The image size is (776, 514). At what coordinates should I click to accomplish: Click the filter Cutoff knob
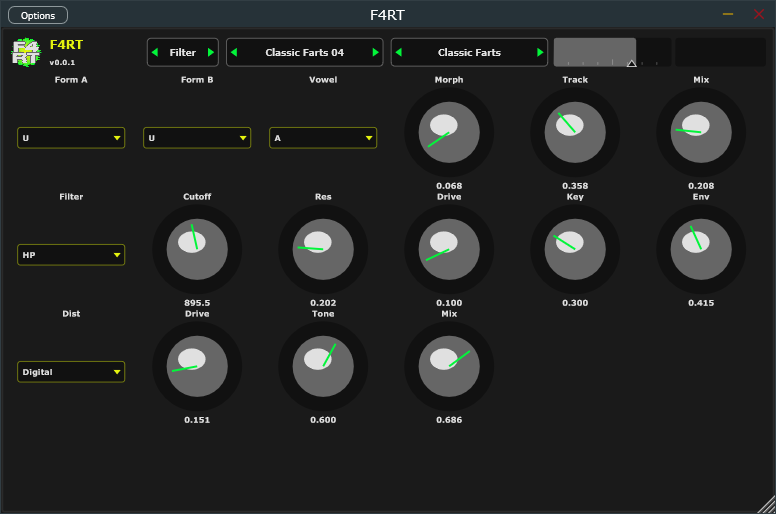point(197,249)
